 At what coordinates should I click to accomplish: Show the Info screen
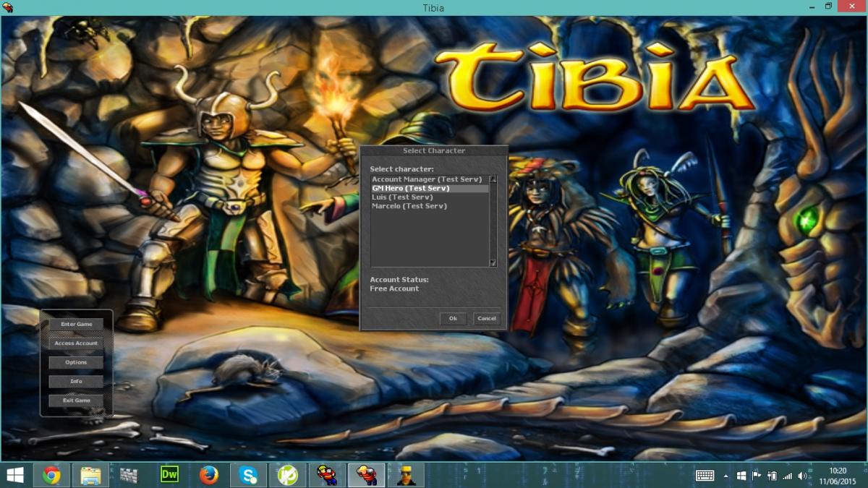76,381
